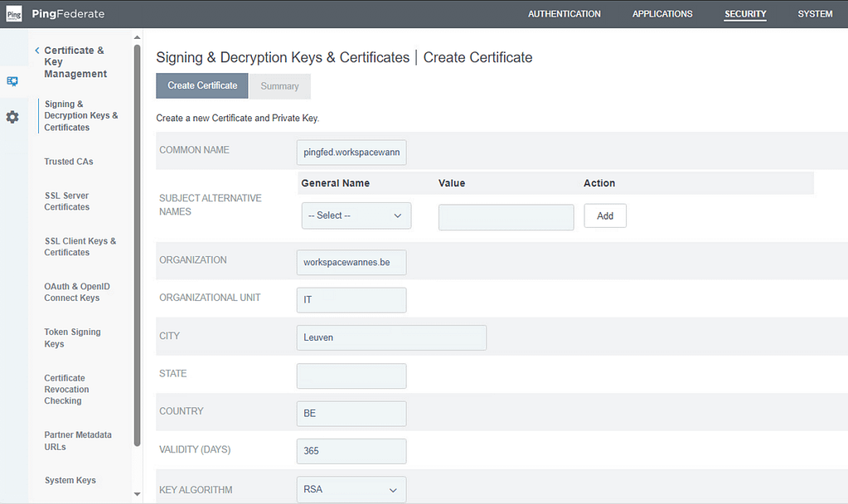Click the PingFederate product name
This screenshot has height=504, width=848.
click(68, 14)
